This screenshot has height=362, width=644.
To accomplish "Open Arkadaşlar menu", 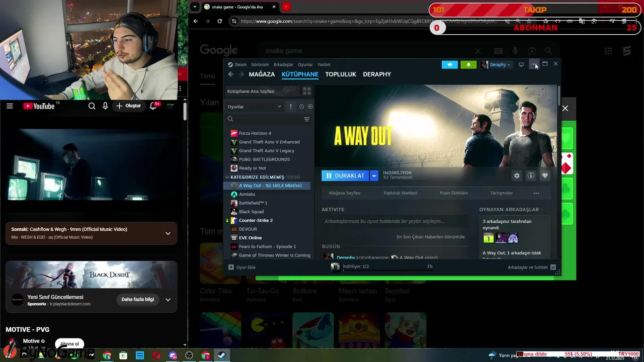I will click(283, 64).
